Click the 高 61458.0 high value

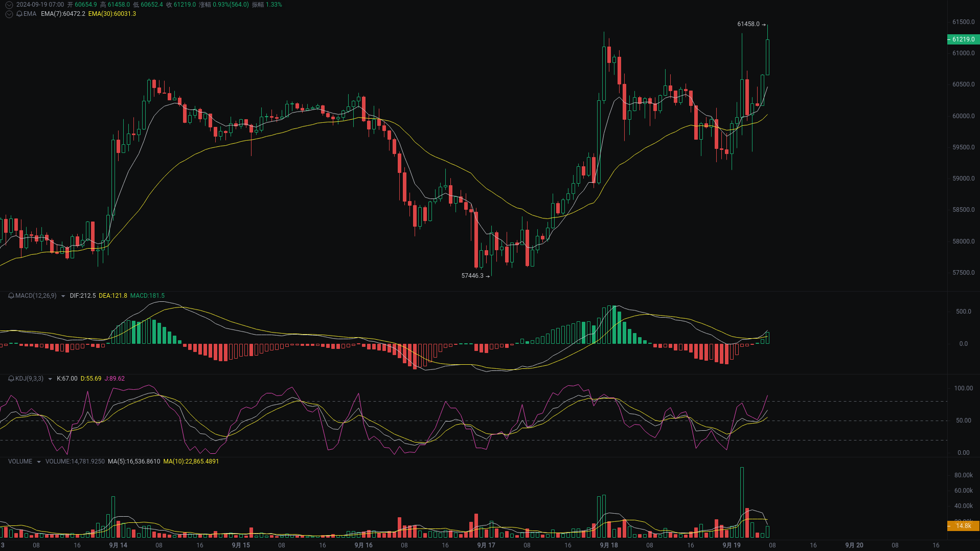115,5
